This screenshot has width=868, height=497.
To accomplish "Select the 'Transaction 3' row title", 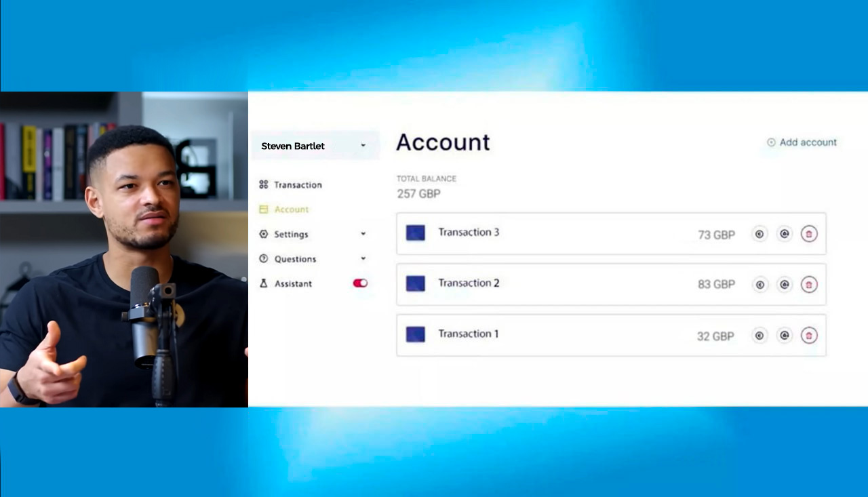I will pos(469,232).
